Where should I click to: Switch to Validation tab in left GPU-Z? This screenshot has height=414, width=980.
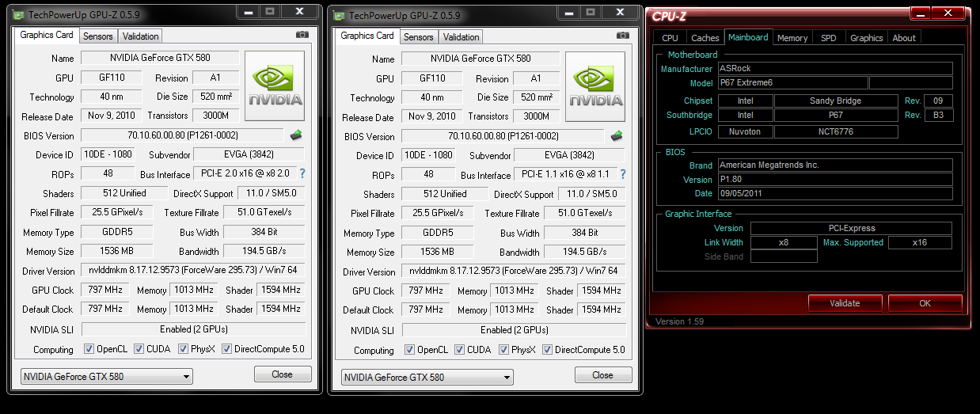pyautogui.click(x=141, y=36)
